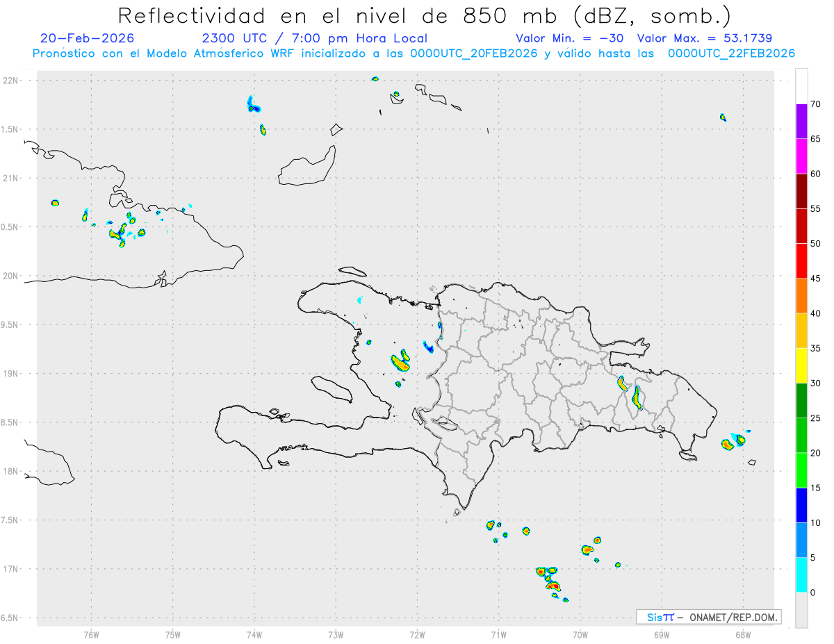Click the '30' colorbar label

[815, 383]
